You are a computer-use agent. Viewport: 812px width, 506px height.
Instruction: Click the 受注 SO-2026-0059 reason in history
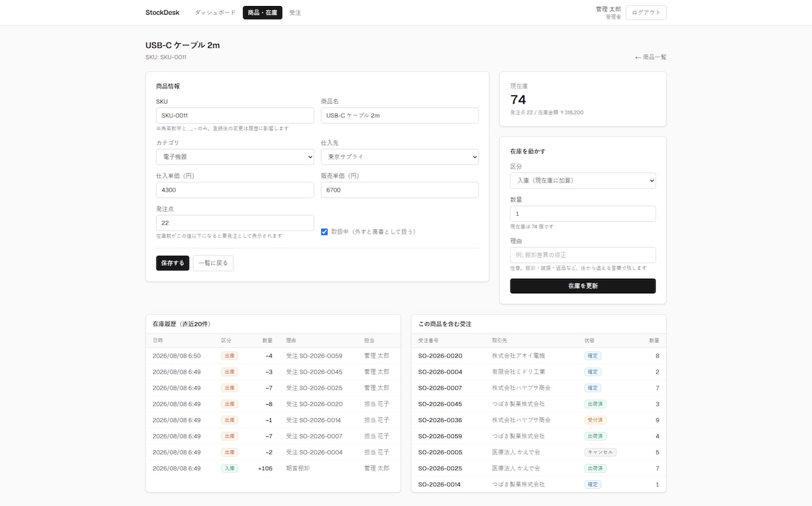[314, 356]
